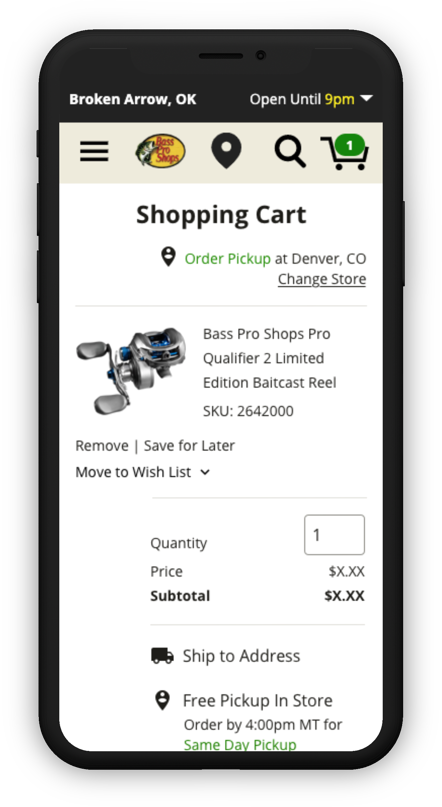Open the shopping cart icon
This screenshot has width=442, height=807.
pyautogui.click(x=344, y=152)
